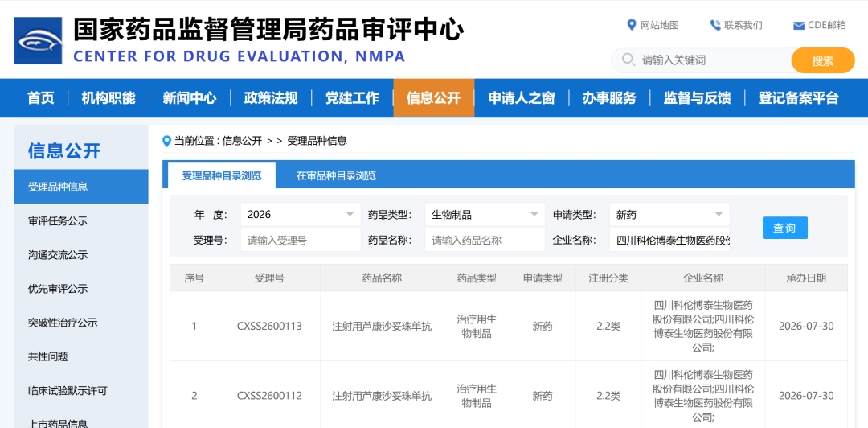The width and height of the screenshot is (868, 428).
Task: Open the 申请类型 dropdown showing 新药
Action: [669, 215]
